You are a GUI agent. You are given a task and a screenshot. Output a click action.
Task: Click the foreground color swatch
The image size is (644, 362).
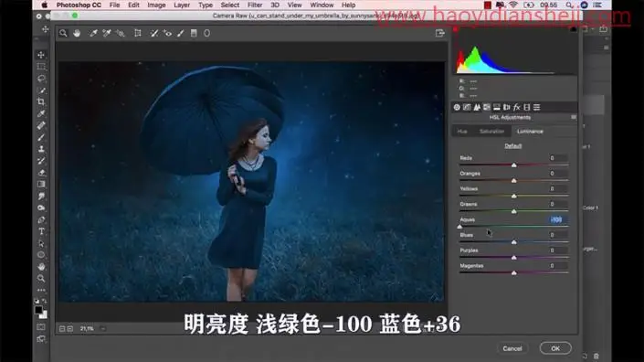[38, 310]
